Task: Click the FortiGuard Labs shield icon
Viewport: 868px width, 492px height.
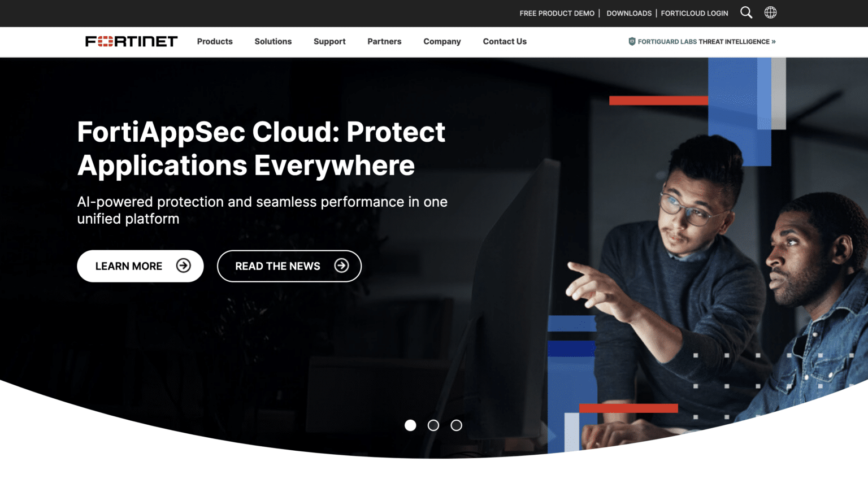Action: (x=632, y=41)
